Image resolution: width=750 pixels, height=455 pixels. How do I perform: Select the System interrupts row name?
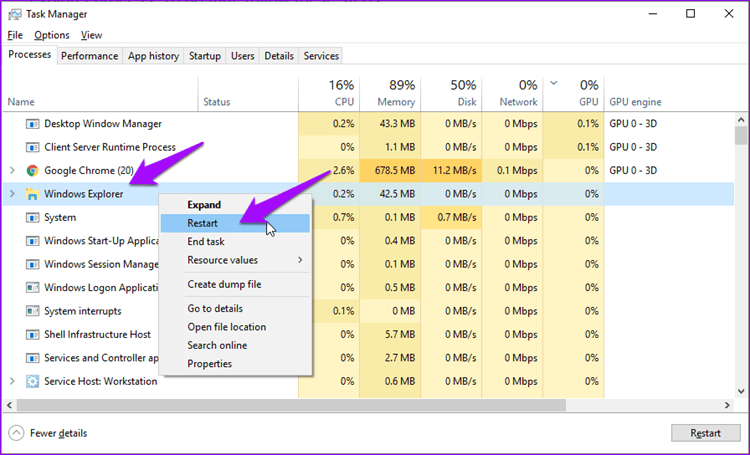coord(83,311)
